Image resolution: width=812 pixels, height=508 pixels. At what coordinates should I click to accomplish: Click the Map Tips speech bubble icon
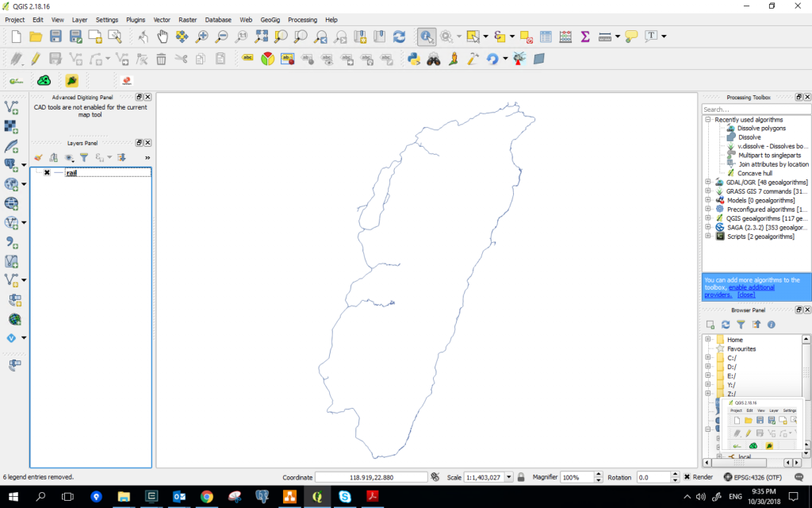point(630,37)
